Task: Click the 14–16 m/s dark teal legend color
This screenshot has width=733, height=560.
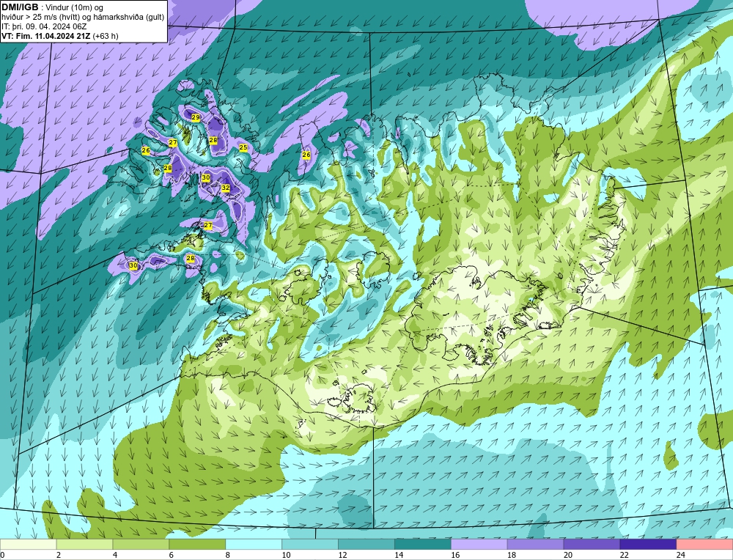Action: (x=423, y=544)
